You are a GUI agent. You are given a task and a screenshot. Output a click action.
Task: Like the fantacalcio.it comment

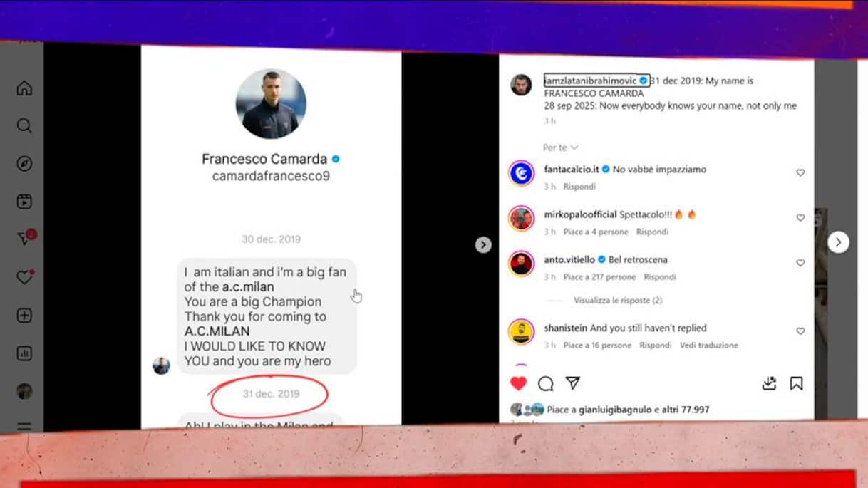800,172
